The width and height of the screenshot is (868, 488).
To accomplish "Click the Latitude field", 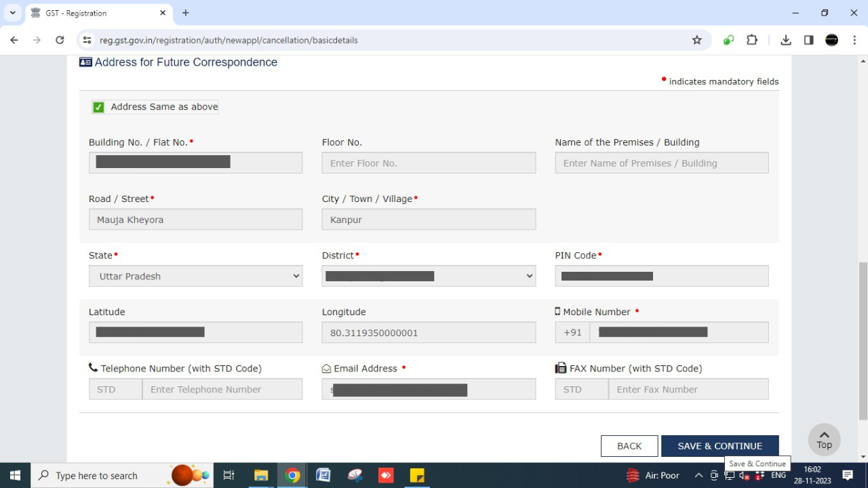I will click(x=195, y=332).
